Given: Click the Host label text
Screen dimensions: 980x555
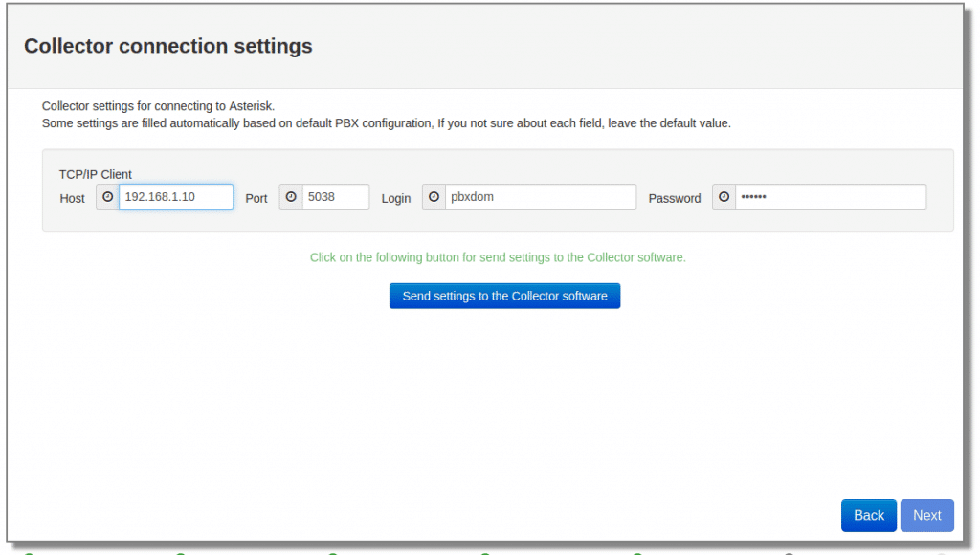Looking at the screenshot, I should (x=72, y=199).
